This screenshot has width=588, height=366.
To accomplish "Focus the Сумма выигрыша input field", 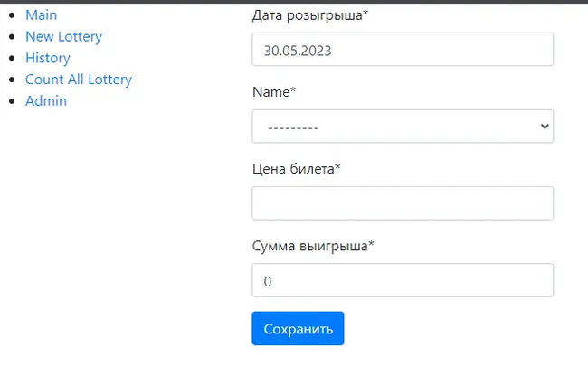I will tap(403, 280).
